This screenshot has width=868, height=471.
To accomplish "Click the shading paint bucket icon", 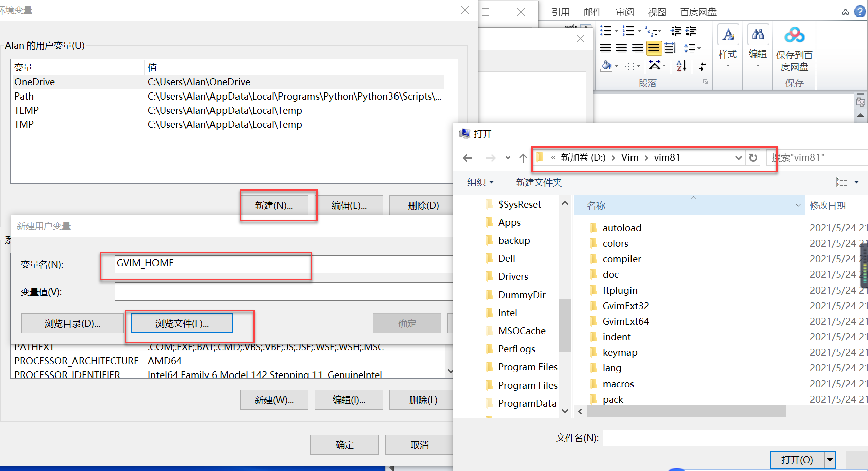I will coord(606,66).
